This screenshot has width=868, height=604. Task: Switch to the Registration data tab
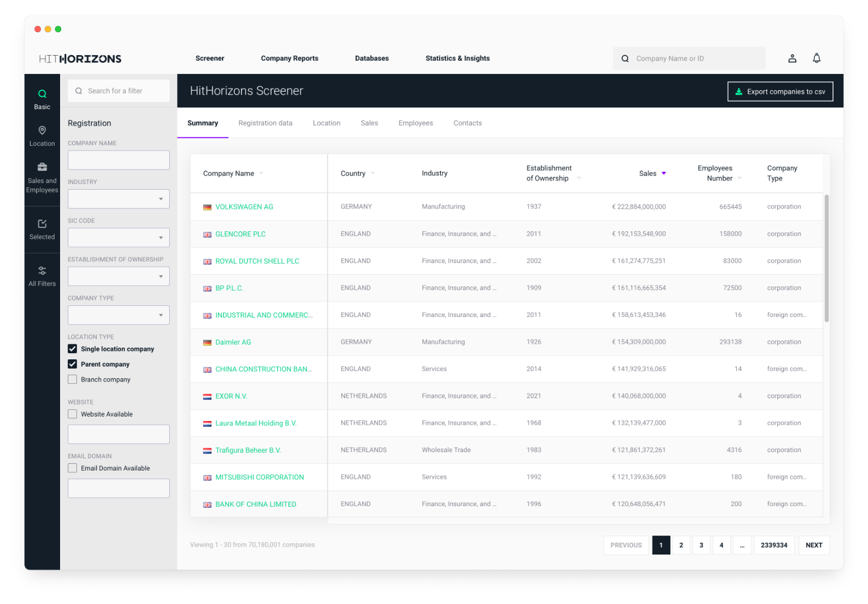click(265, 123)
